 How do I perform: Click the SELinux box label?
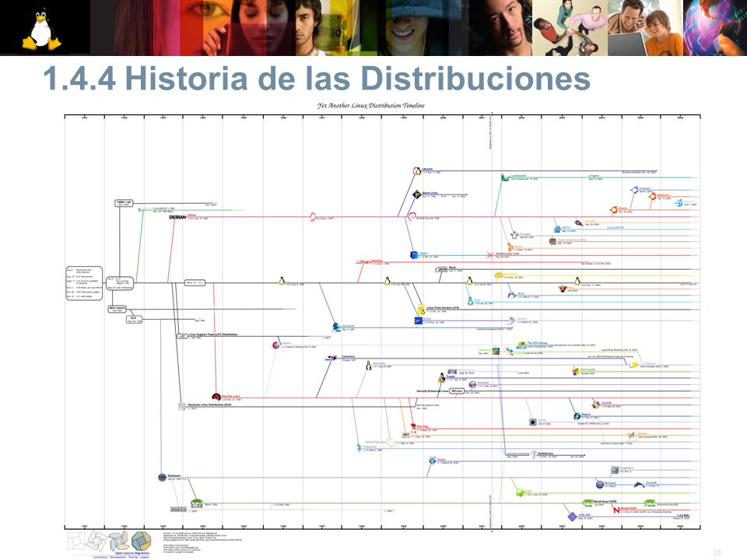pyautogui.click(x=457, y=390)
